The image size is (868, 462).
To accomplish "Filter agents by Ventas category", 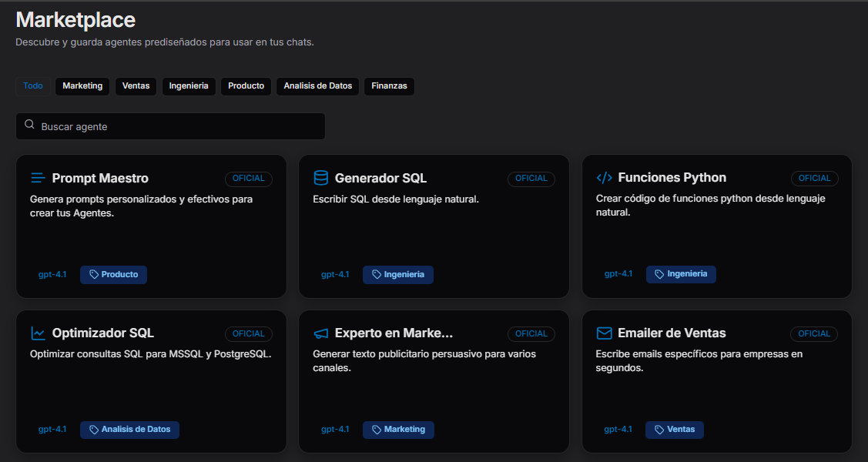I will (136, 86).
